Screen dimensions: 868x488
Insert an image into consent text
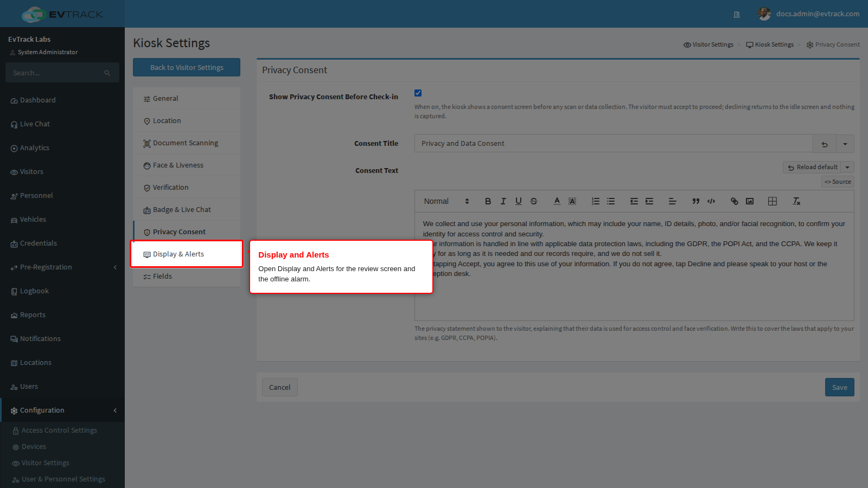pos(749,201)
